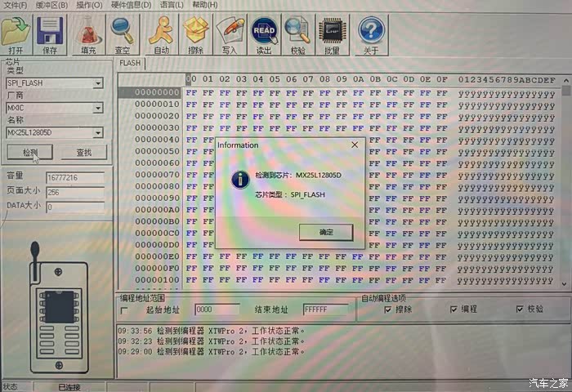Click the 打开 (Open) toolbar icon
Screen dimensions: 572x392
[16, 35]
